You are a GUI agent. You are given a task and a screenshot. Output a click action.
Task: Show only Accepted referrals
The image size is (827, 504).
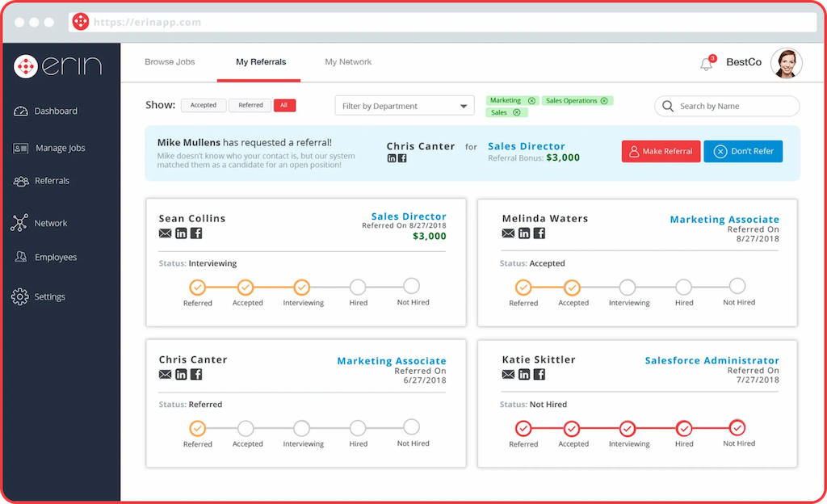(x=204, y=105)
